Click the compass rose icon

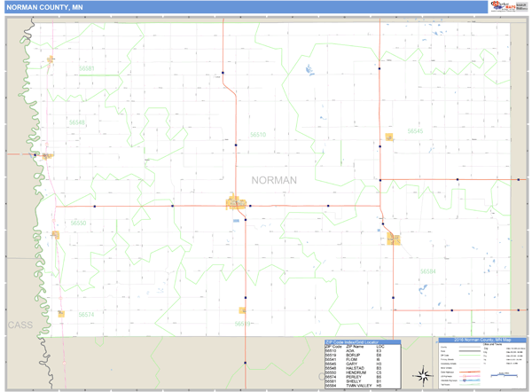coord(423,372)
